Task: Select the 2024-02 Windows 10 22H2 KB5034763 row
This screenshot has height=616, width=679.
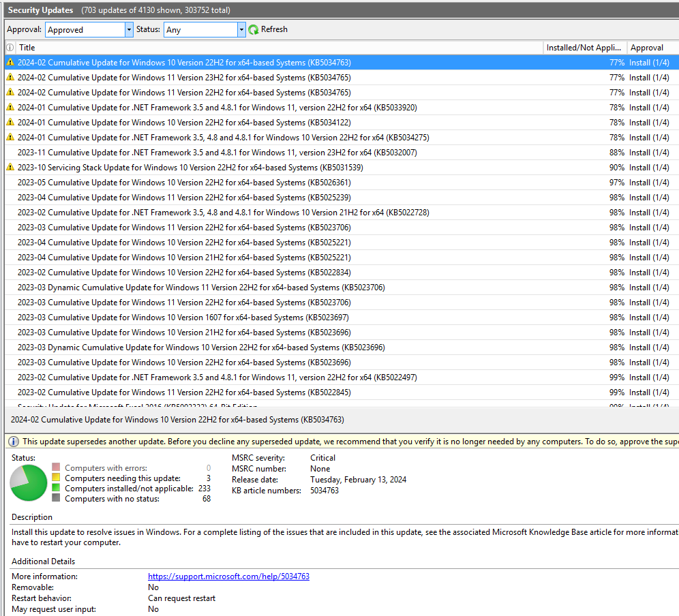Action: pyautogui.click(x=342, y=62)
